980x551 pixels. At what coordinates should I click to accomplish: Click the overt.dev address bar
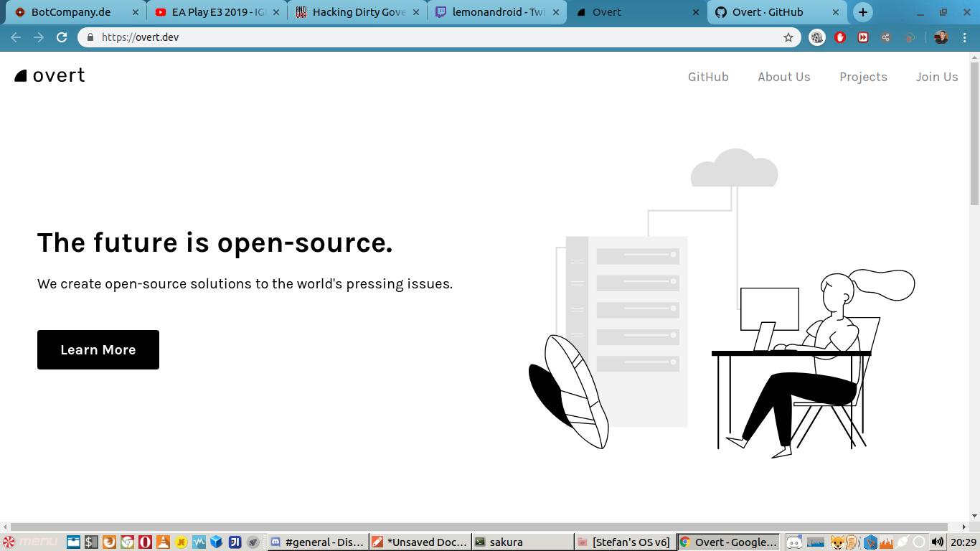point(430,37)
